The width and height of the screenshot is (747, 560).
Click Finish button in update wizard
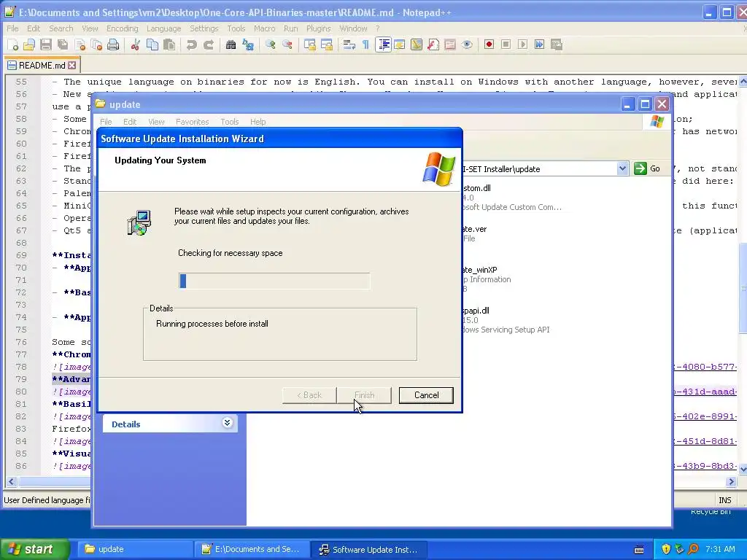[365, 395]
